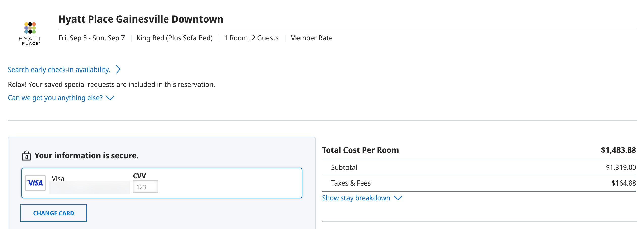Open Search early check-in availability
Viewport: 644px width, 229px height.
pyautogui.click(x=59, y=70)
